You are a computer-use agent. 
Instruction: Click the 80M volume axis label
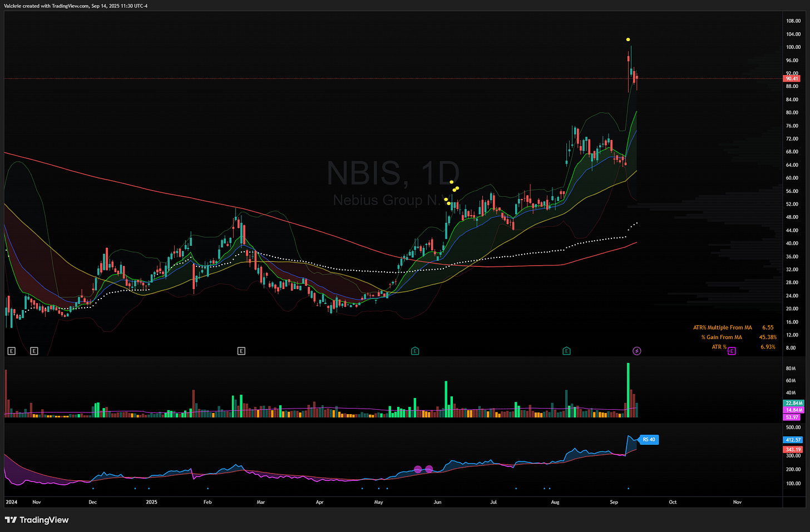tap(791, 369)
